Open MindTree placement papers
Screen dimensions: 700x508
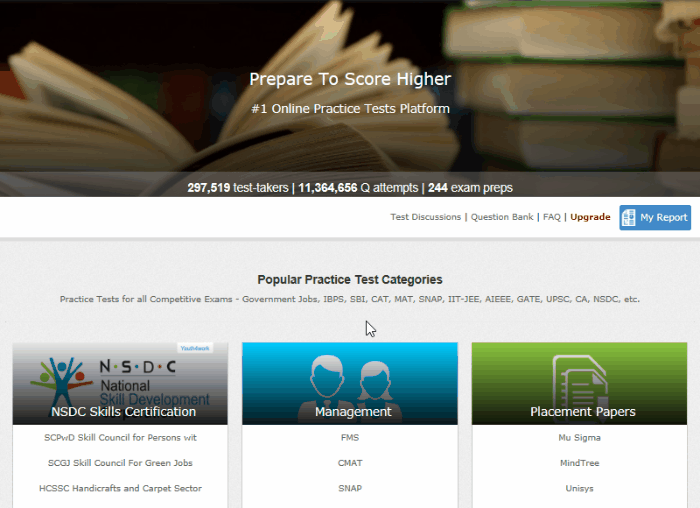(x=579, y=463)
